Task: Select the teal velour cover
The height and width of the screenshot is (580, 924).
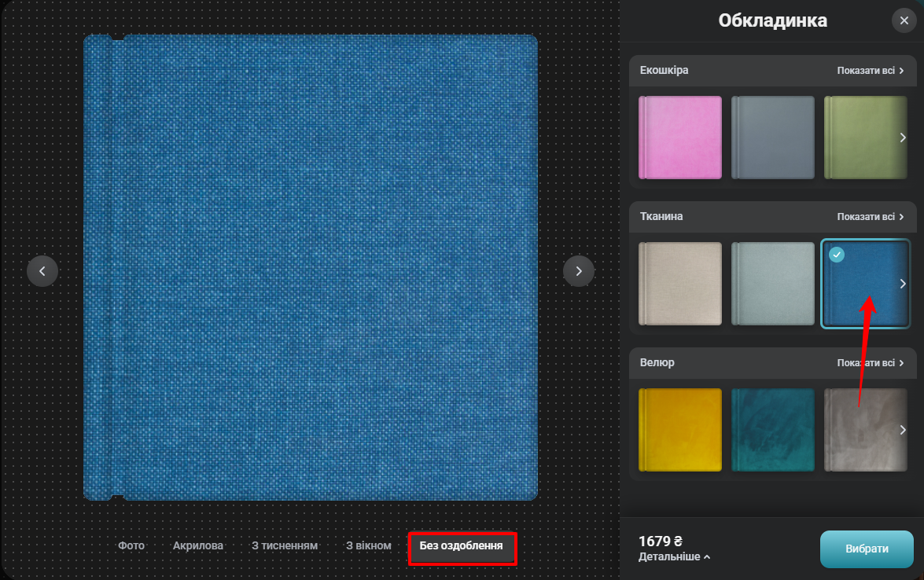Action: click(772, 430)
